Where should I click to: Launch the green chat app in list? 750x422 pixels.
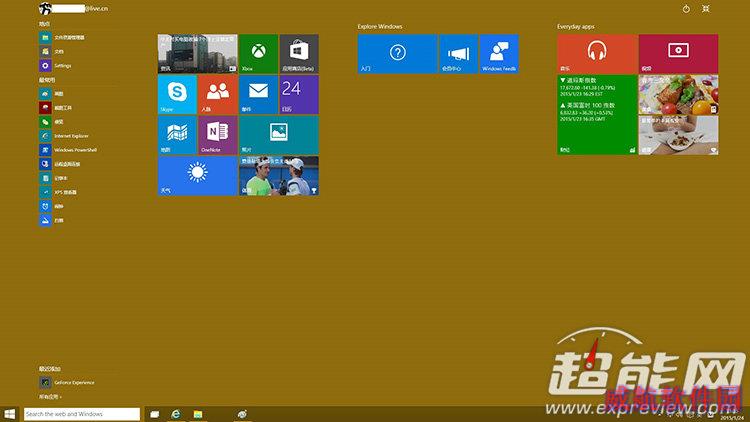tap(52, 122)
